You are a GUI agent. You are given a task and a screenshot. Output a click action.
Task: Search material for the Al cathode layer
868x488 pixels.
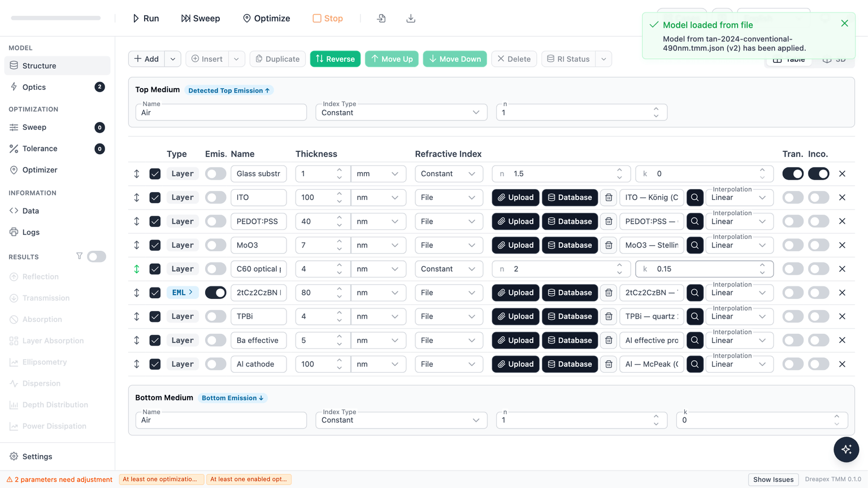coord(695,364)
